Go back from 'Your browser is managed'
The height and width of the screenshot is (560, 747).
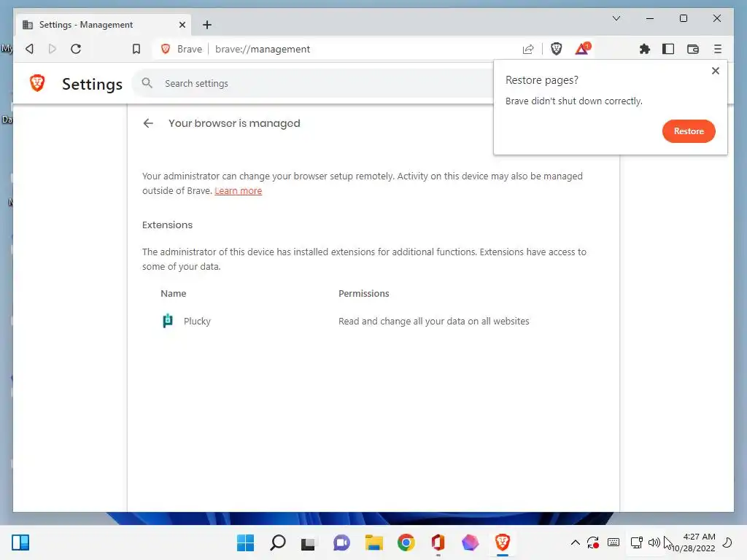[148, 123]
